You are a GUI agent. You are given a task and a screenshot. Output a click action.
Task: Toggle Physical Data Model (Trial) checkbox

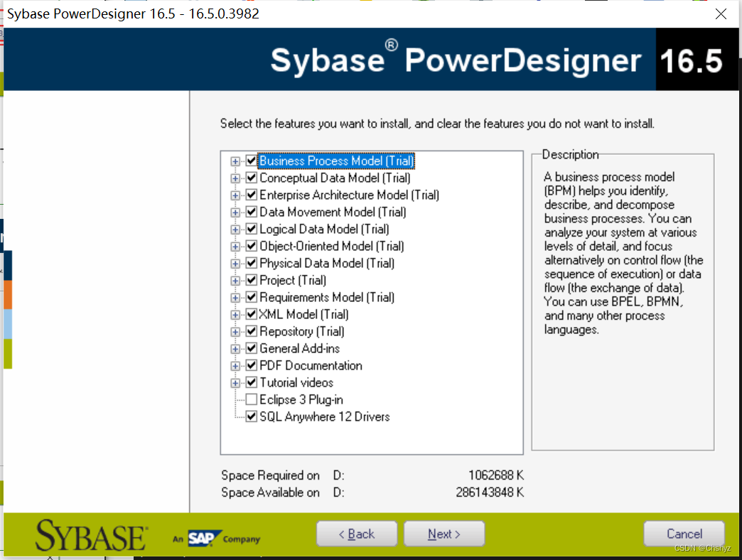(x=252, y=263)
